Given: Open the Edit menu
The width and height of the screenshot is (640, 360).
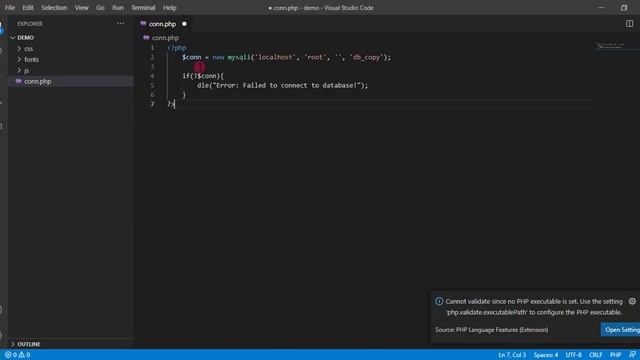Looking at the screenshot, I should point(28,8).
